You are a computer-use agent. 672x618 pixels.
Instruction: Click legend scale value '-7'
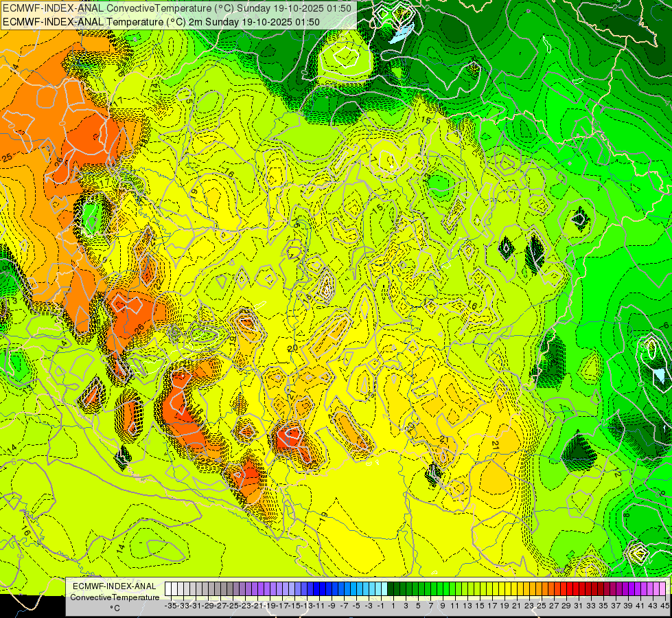[x=344, y=606]
